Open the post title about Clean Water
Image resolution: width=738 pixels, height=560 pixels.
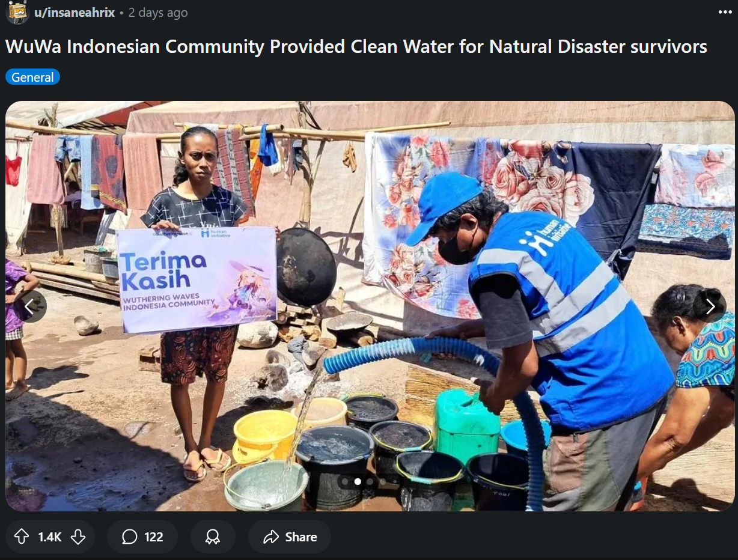356,47
